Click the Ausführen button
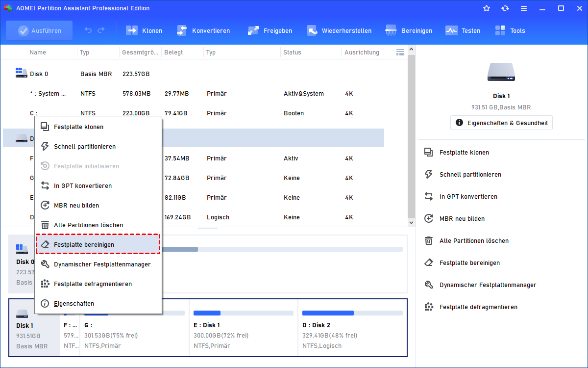 pos(39,30)
